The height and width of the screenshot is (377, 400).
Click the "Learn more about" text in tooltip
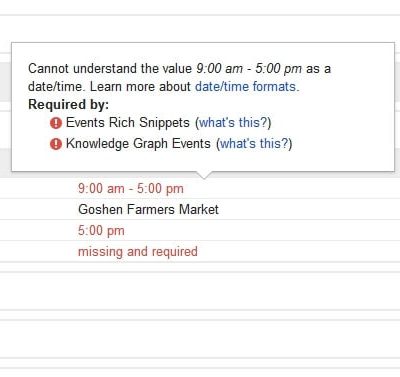(x=140, y=87)
